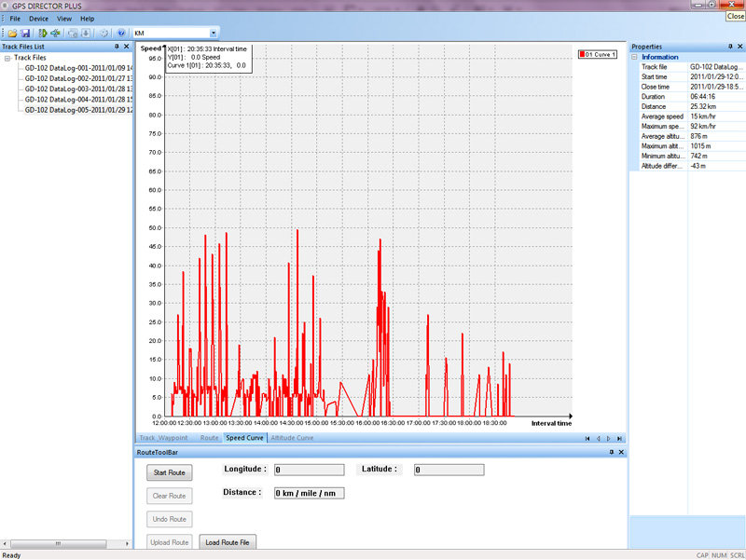This screenshot has height=560, width=746.
Task: Click the Track file property row
Action: [x=693, y=66]
